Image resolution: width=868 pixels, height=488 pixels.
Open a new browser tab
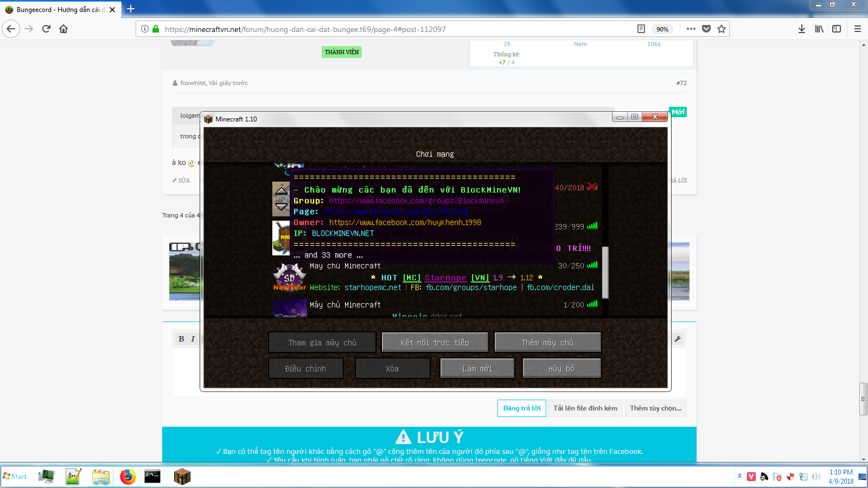point(131,9)
